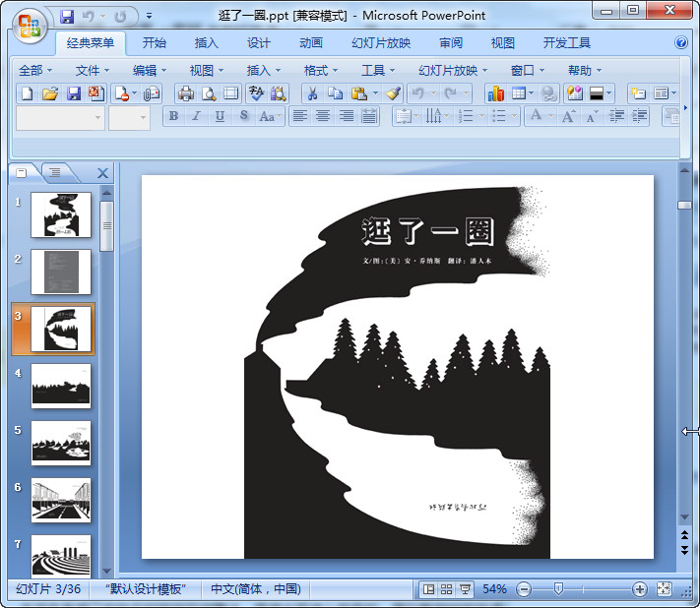
Task: Click the Publish slides icon beside Save
Action: 96,93
